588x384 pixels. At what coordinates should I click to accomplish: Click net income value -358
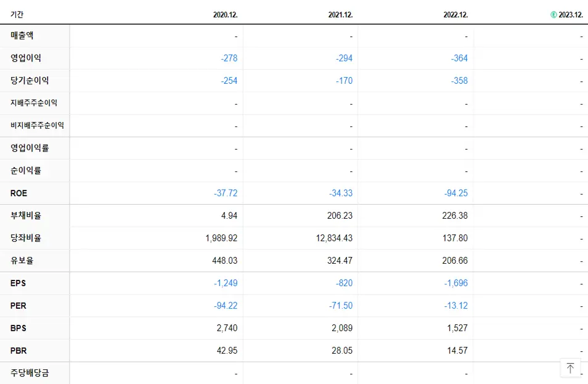click(459, 81)
